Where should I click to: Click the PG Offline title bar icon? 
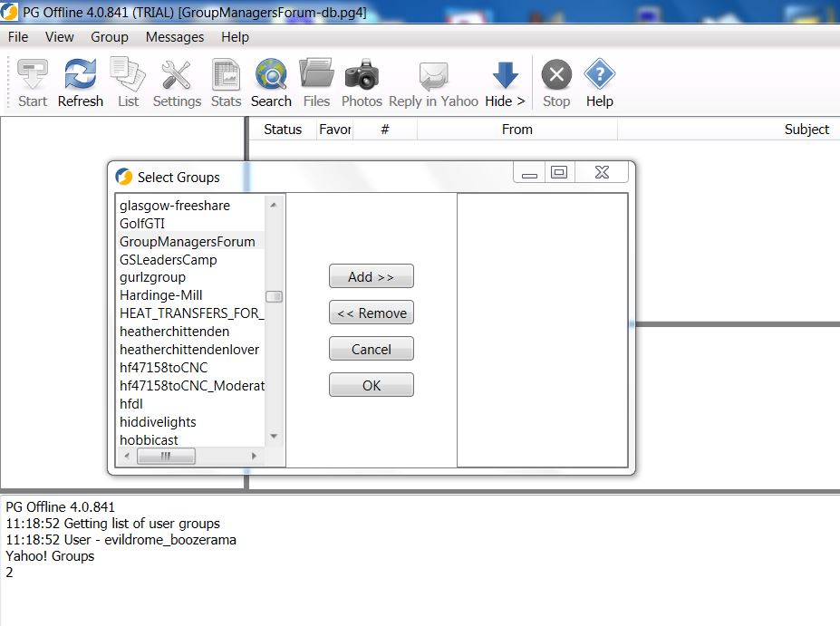click(8, 12)
